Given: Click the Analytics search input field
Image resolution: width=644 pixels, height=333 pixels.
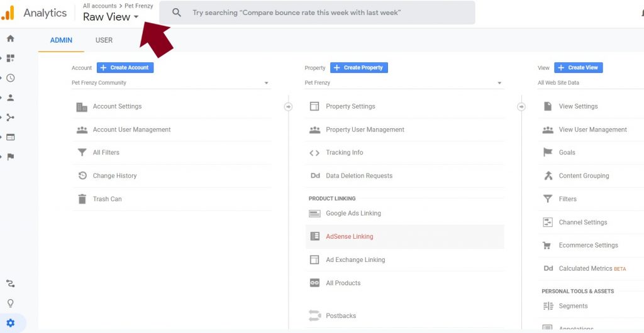Looking at the screenshot, I should pyautogui.click(x=317, y=13).
